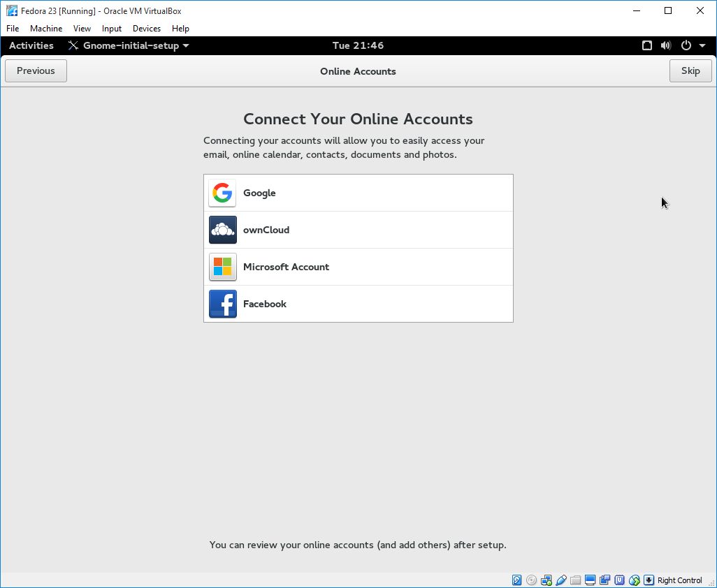Open the View menu

coord(82,29)
